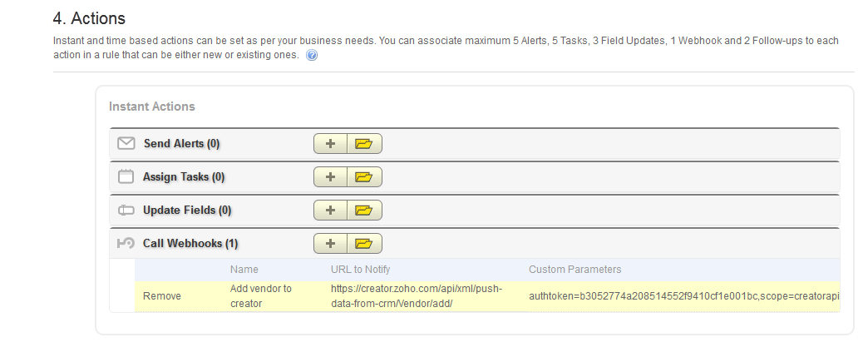868x342 pixels.
Task: Open existing field updates folder icon
Action: tap(363, 211)
